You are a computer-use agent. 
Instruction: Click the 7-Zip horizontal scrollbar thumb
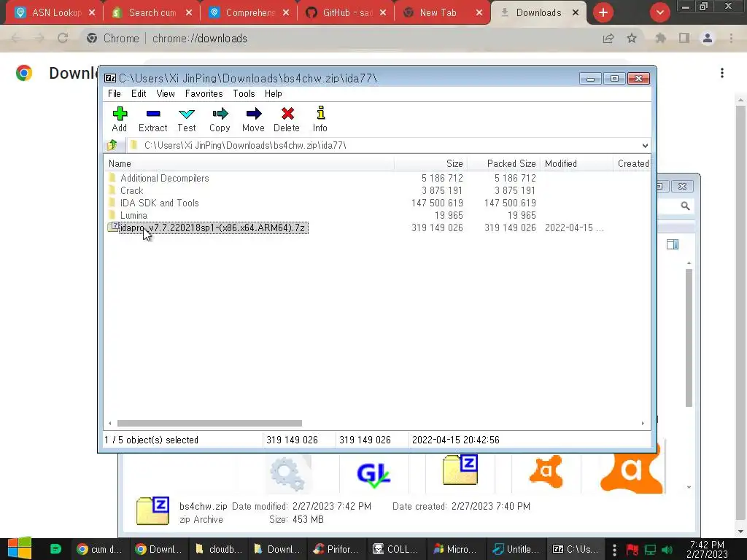pyautogui.click(x=209, y=423)
